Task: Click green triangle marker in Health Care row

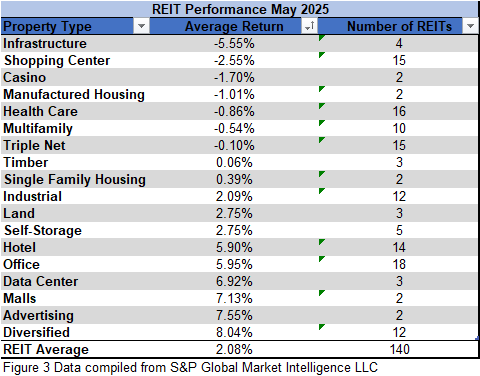Action: [x=321, y=106]
